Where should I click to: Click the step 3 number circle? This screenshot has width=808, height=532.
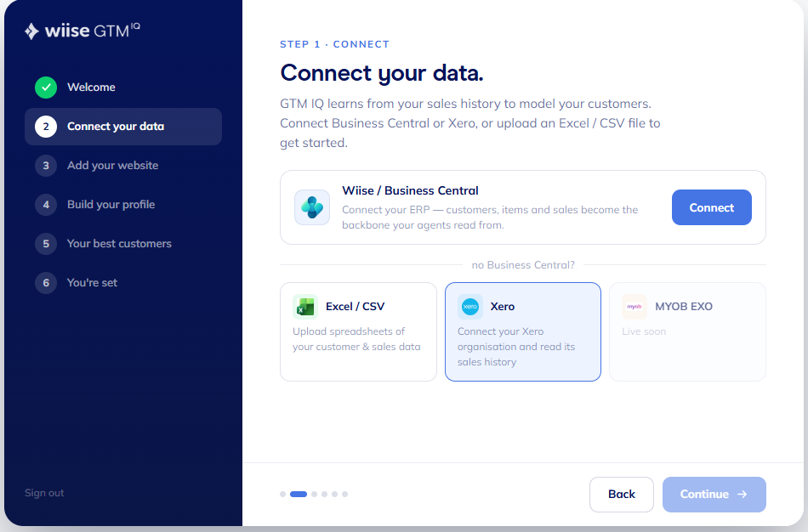coord(46,166)
